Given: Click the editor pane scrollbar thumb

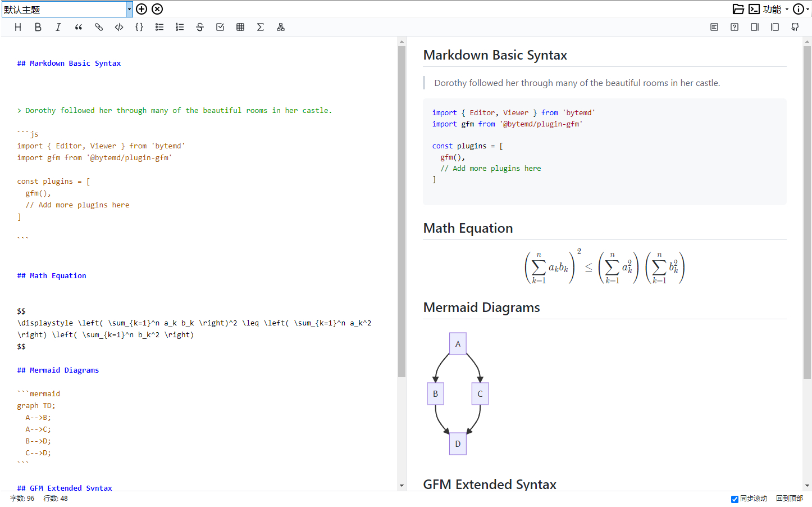Looking at the screenshot, I should (x=402, y=211).
